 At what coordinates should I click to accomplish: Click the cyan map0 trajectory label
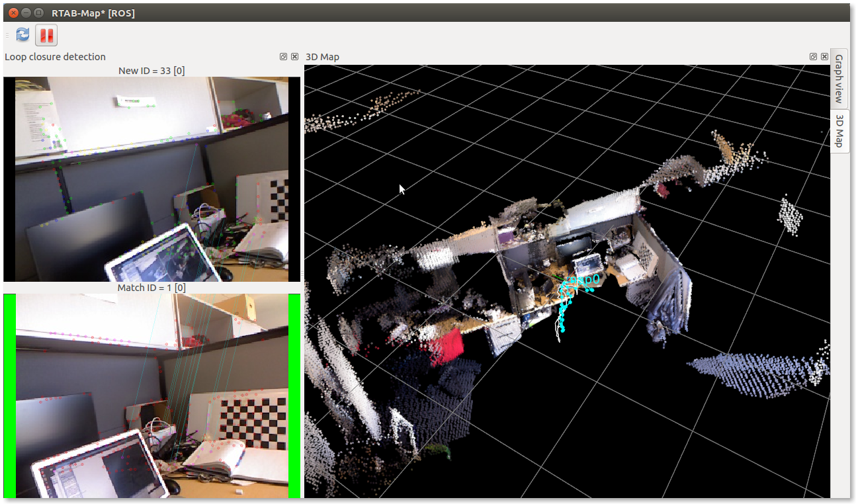[x=585, y=279]
